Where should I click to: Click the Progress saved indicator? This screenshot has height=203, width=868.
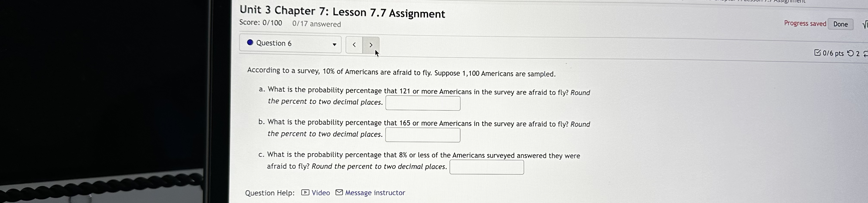pyautogui.click(x=805, y=23)
